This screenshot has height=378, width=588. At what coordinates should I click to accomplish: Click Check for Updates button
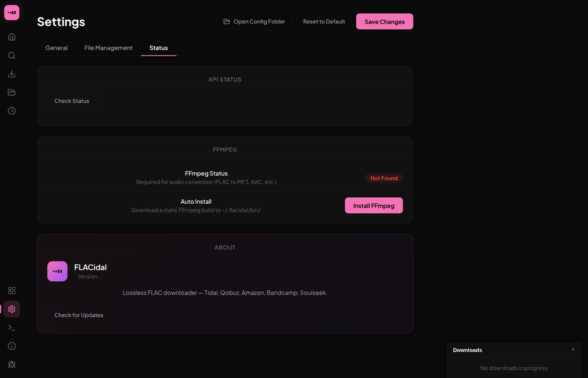click(79, 315)
